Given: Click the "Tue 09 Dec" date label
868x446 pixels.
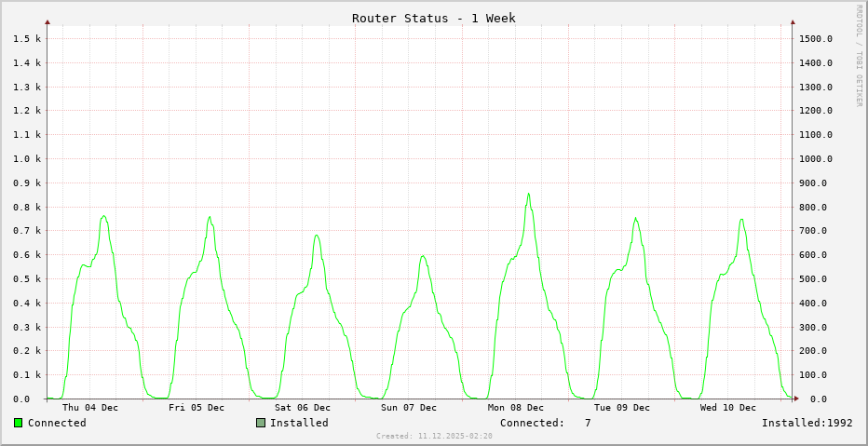Looking at the screenshot, I should 622,407.
